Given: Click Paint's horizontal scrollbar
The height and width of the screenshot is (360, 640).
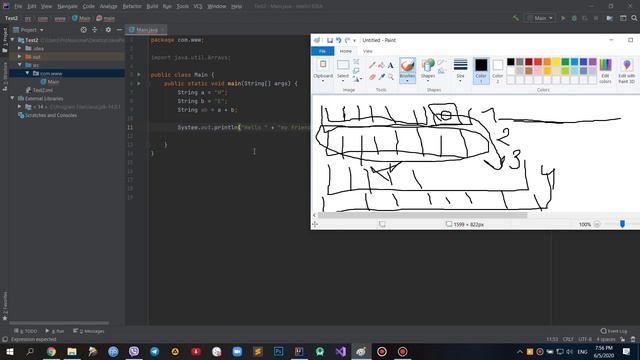Looking at the screenshot, I should (422, 215).
